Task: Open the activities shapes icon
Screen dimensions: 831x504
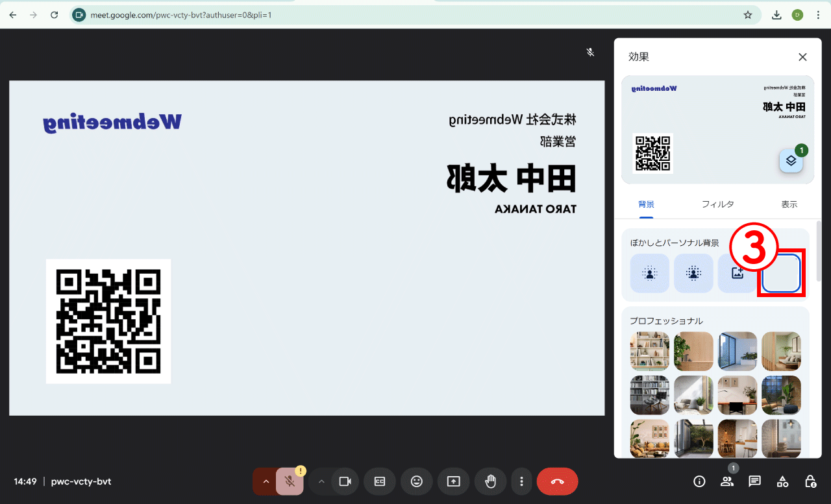Action: coord(782,481)
